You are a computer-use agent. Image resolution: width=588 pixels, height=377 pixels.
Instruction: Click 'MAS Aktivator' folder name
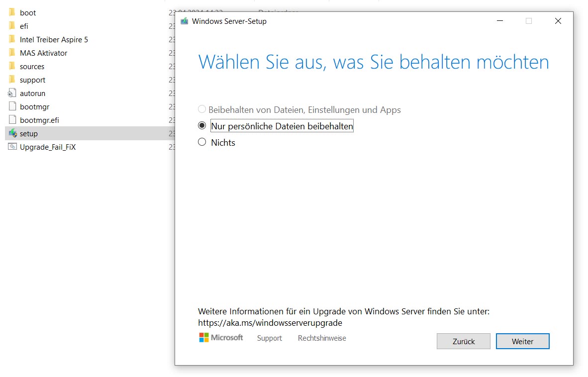point(43,53)
